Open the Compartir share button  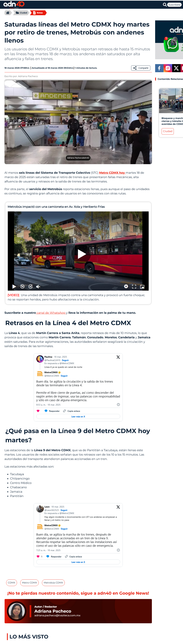141,68
